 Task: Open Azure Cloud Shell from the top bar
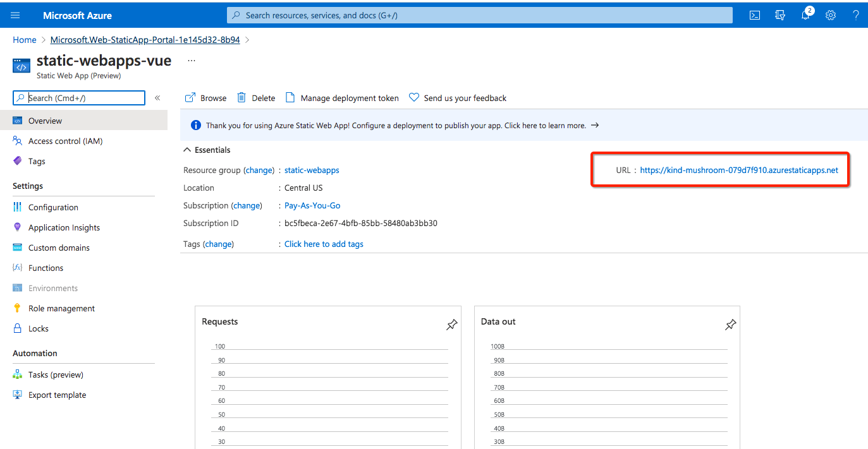click(754, 15)
